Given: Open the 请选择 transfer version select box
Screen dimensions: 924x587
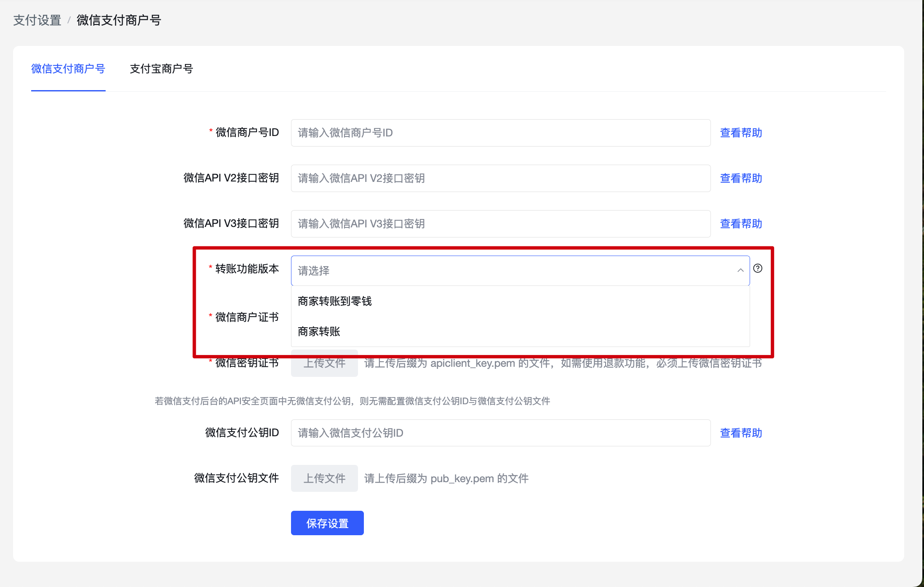Looking at the screenshot, I should click(520, 271).
